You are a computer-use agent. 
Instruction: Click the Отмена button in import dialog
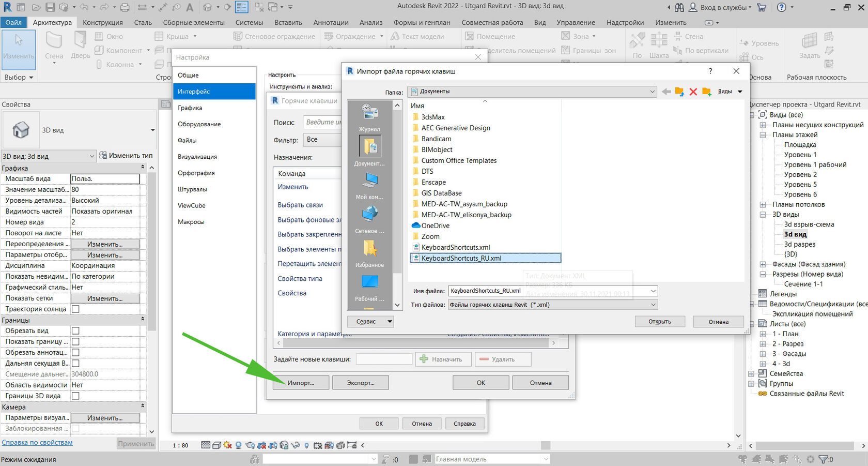pyautogui.click(x=718, y=322)
